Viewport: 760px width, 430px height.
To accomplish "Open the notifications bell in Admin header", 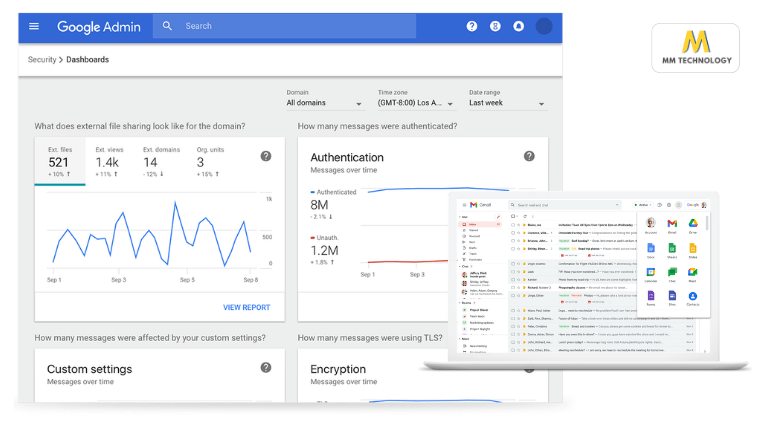I will 518,26.
